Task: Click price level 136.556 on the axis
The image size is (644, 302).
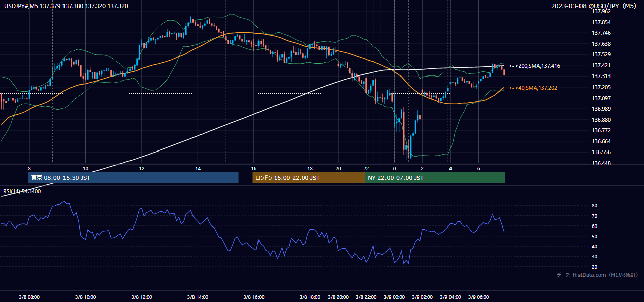Action: (x=601, y=152)
